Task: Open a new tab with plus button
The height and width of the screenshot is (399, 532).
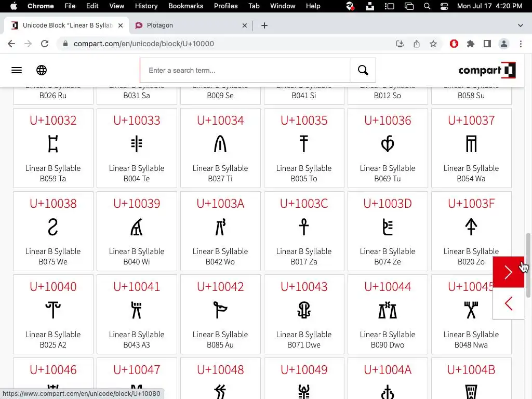Action: [264, 25]
